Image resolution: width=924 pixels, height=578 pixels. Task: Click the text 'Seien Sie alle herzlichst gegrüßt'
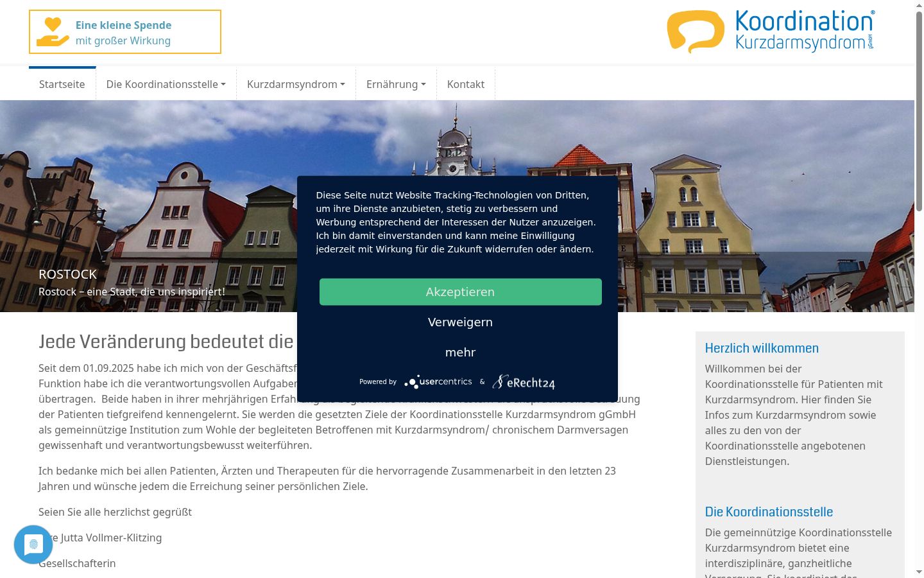click(115, 512)
